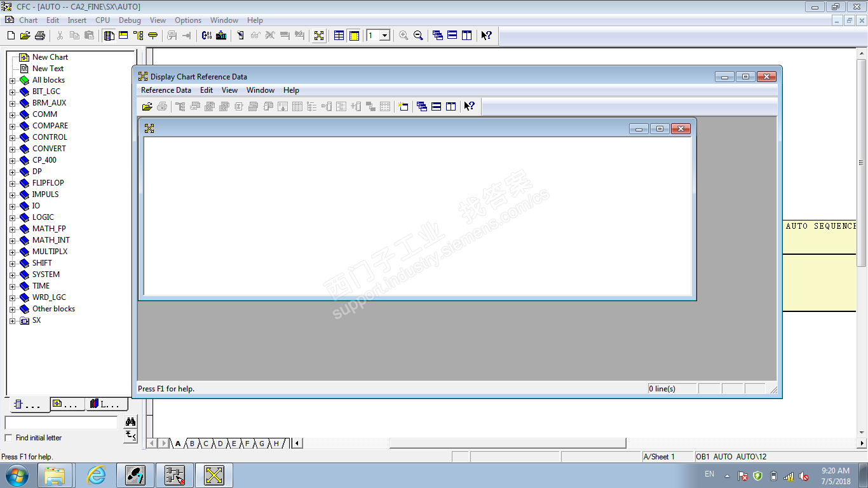Toggle the block catalog icon in CFC toolbar
868x488 pixels.
[x=109, y=36]
